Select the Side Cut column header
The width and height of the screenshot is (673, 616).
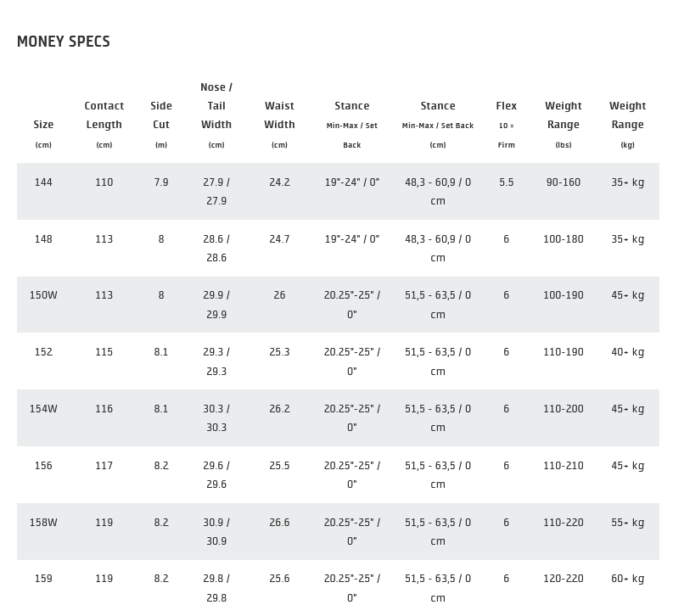tap(161, 115)
